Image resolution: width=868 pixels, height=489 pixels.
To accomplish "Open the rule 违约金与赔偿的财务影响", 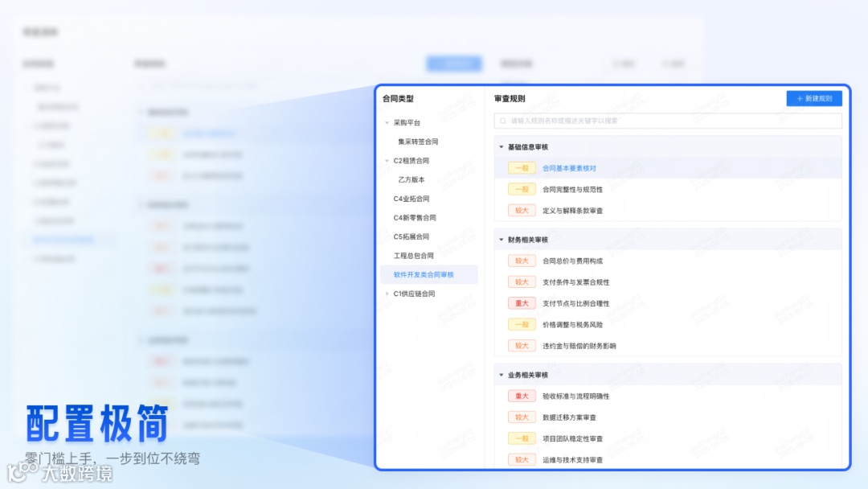I will [x=579, y=346].
